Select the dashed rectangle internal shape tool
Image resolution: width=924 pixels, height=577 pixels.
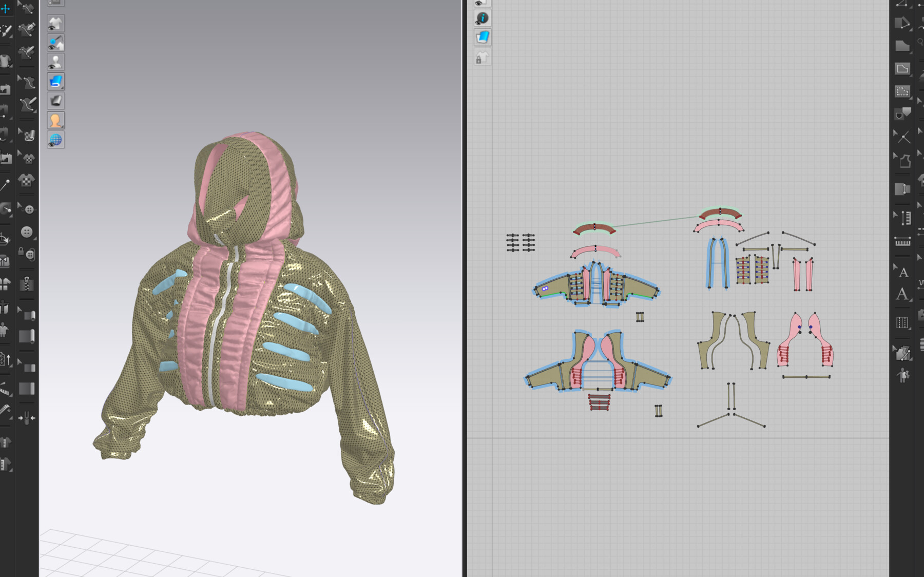click(902, 90)
